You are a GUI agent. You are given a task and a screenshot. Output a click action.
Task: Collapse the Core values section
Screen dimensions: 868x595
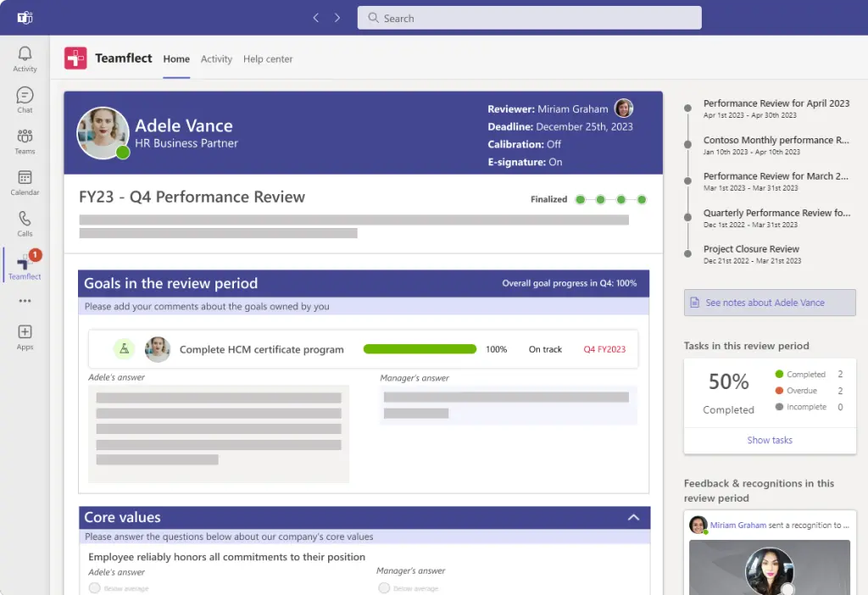(x=633, y=517)
